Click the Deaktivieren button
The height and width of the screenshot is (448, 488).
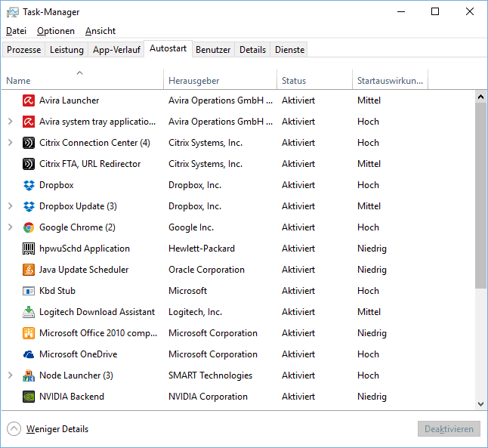449,429
